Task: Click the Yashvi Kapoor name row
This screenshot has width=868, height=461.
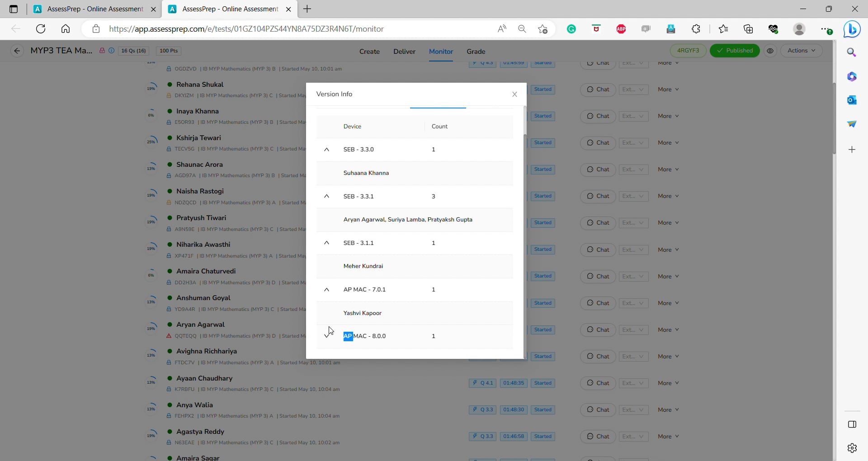Action: tap(415, 313)
